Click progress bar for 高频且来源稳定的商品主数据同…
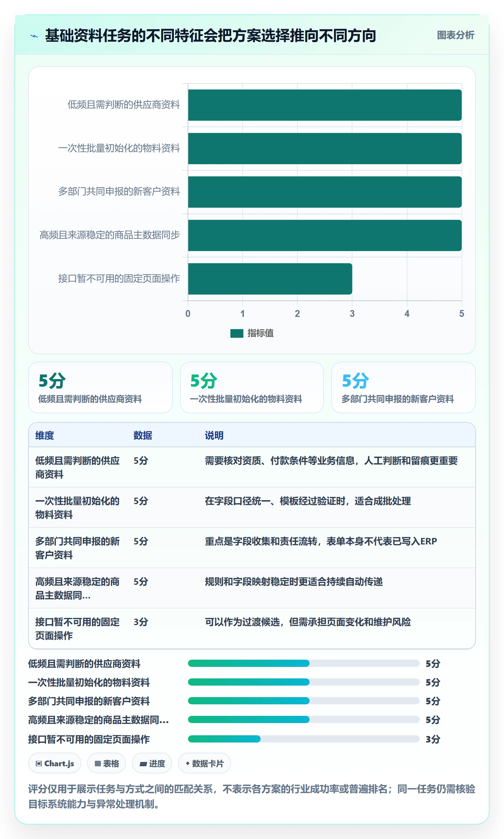This screenshot has height=839, width=504. [303, 719]
